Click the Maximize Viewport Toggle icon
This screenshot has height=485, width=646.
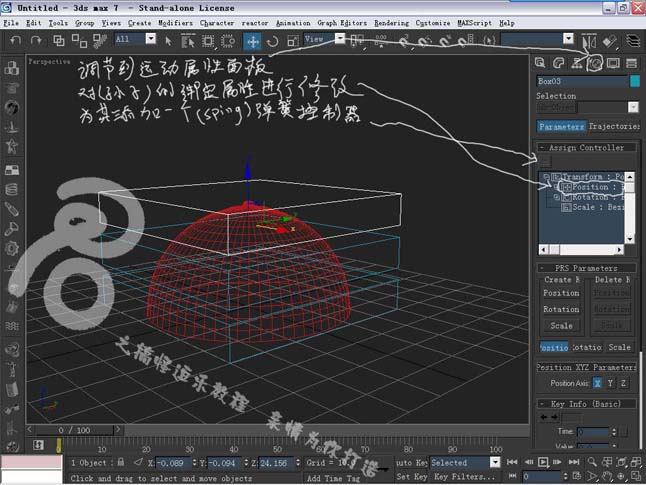637,476
